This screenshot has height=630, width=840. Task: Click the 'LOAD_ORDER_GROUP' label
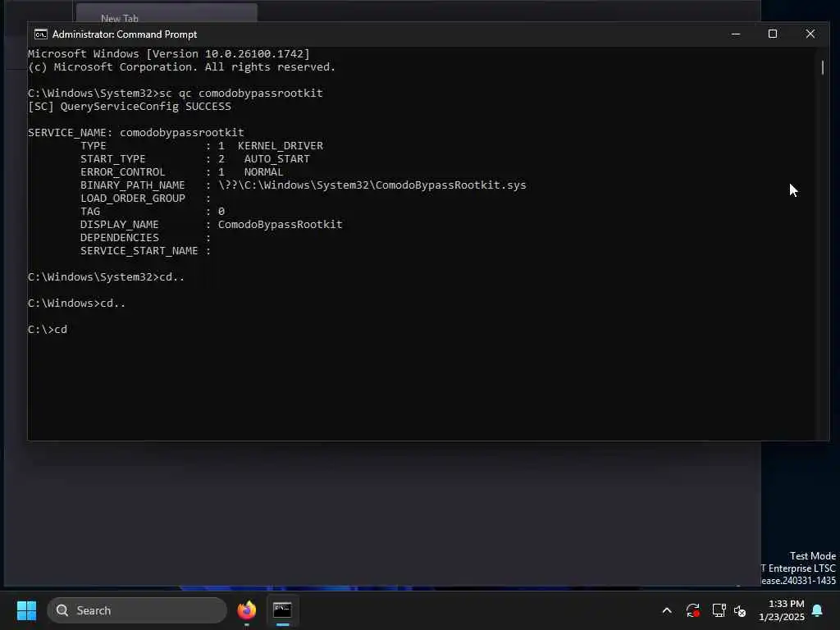point(133,199)
